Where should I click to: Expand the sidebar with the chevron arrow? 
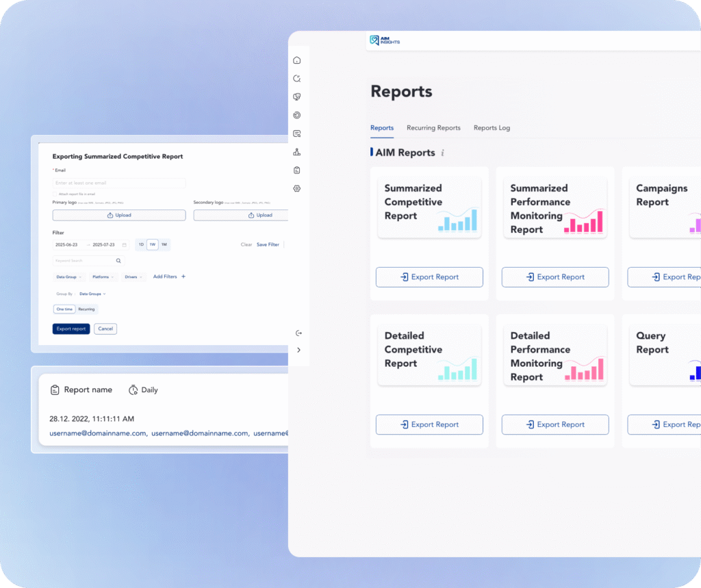coord(298,350)
